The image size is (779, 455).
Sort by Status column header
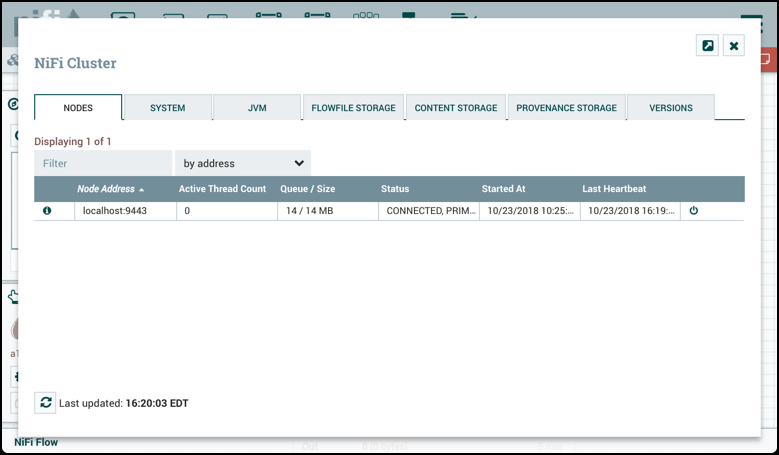395,189
